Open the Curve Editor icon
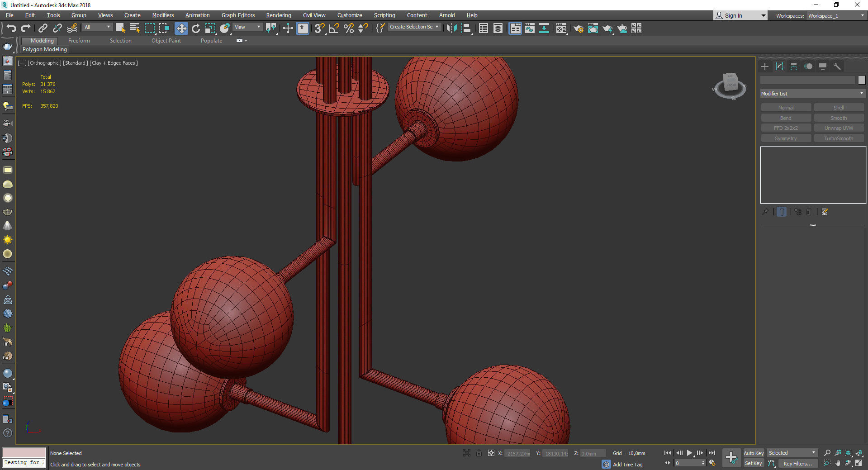The width and height of the screenshot is (868, 470). (530, 28)
